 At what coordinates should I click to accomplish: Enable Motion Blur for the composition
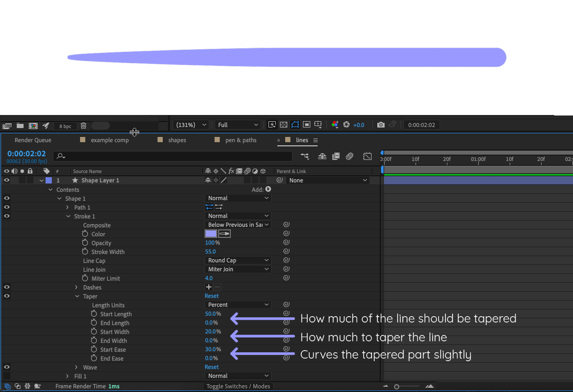[350, 157]
